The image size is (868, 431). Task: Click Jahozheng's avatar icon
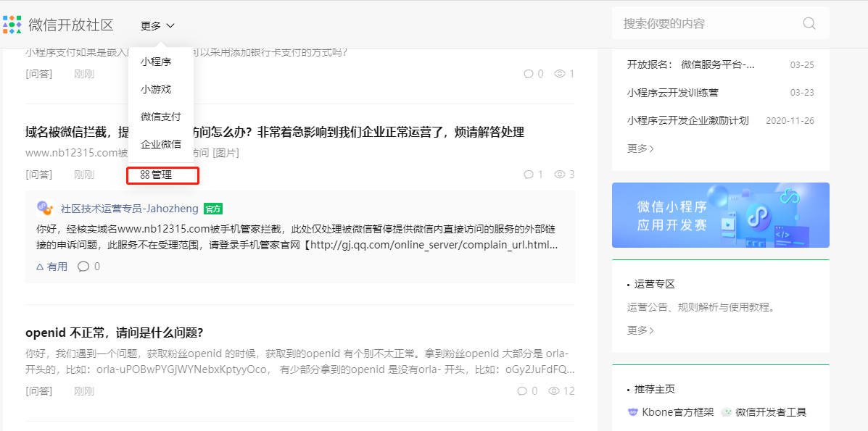point(45,208)
